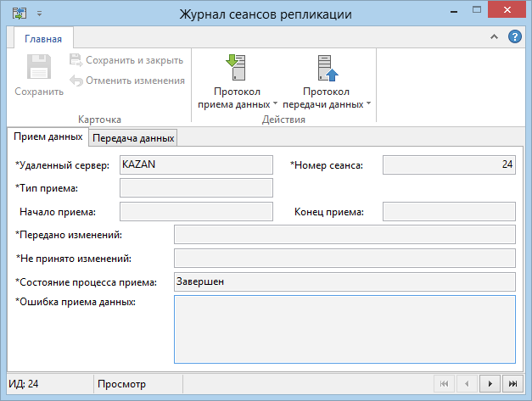
Task: Click the Номер сеанса field
Action: coord(449,164)
